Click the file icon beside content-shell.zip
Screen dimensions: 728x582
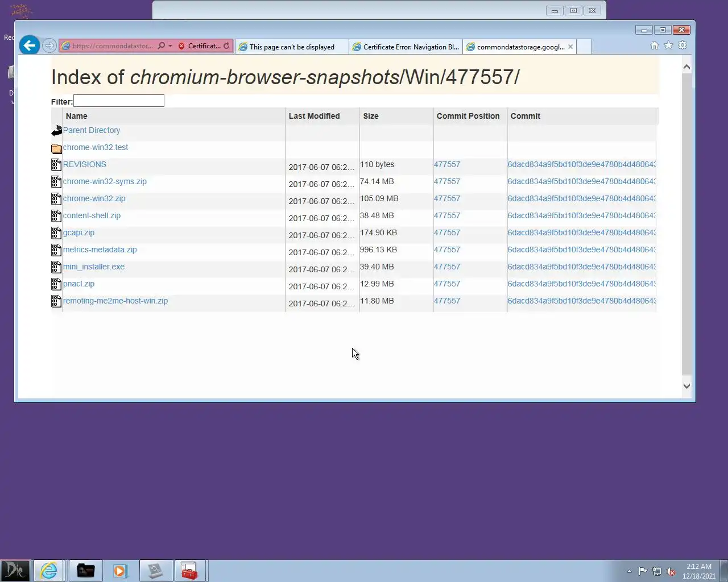click(56, 216)
